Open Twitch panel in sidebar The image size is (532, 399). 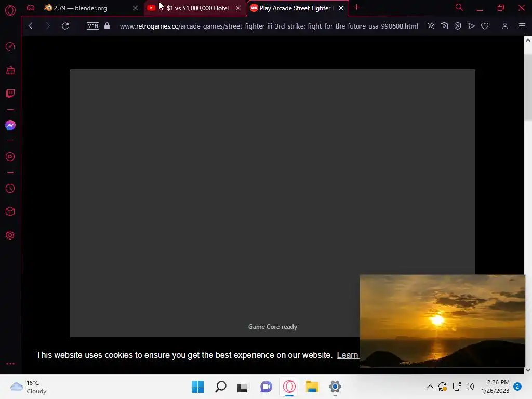10,94
